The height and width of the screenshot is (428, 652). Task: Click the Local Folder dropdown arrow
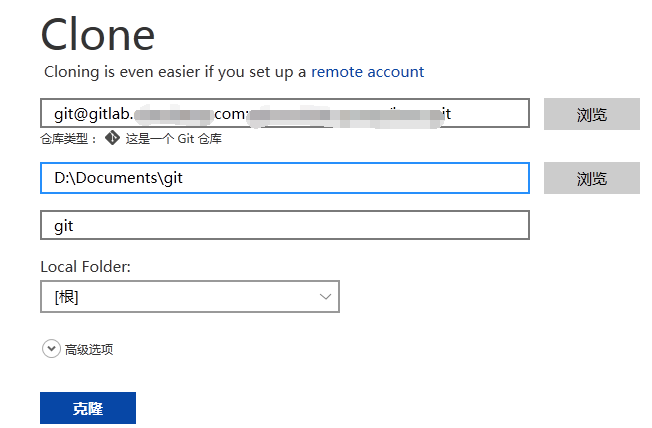[x=325, y=297]
